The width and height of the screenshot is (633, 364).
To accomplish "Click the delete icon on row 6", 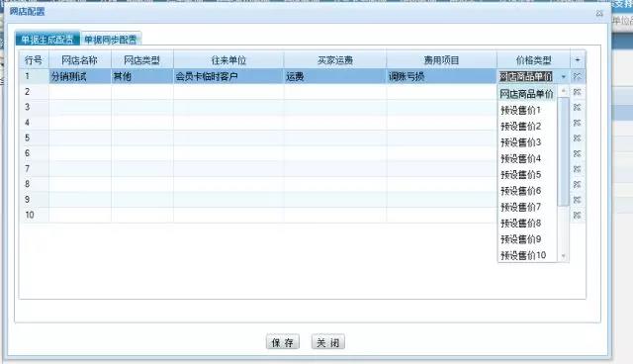I will (578, 153).
